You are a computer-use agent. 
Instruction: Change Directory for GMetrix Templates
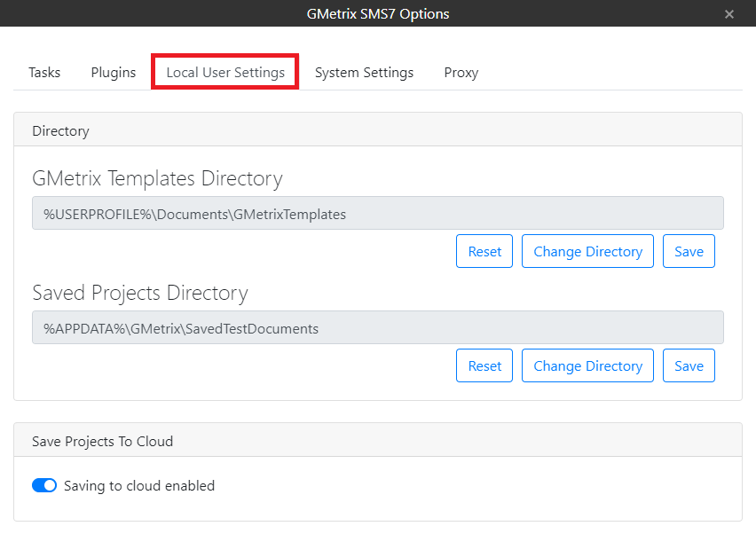point(587,251)
